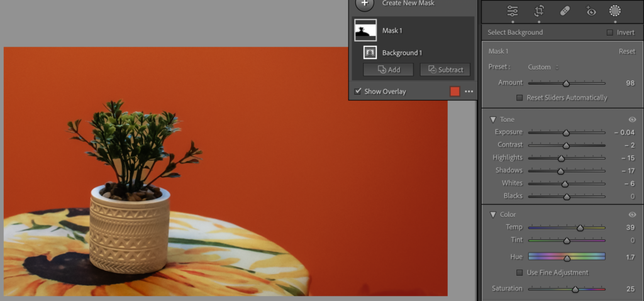
Task: Click the Temp value 39
Action: [x=630, y=227]
